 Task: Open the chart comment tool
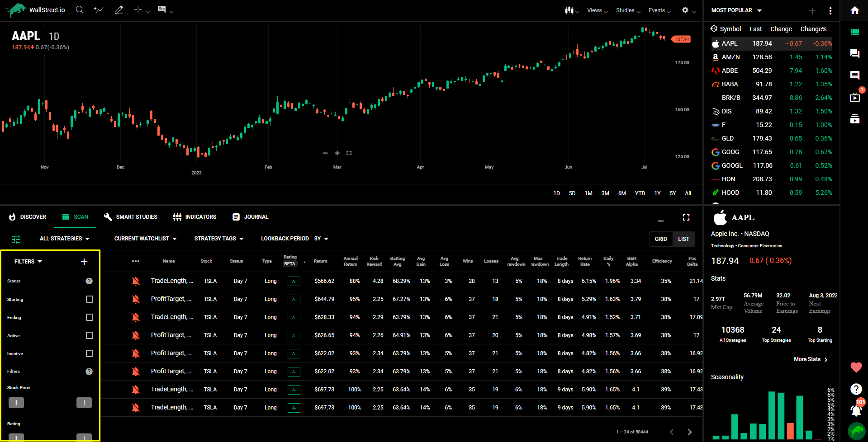[161, 10]
